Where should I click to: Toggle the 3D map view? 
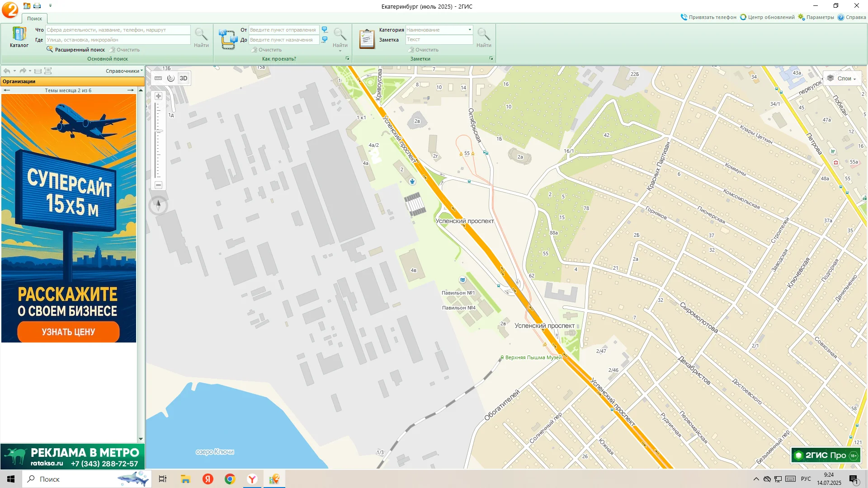pos(184,78)
